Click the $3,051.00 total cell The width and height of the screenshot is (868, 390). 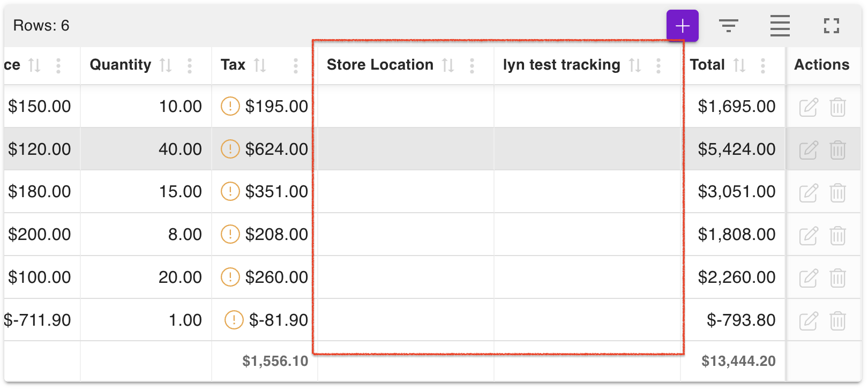click(733, 191)
